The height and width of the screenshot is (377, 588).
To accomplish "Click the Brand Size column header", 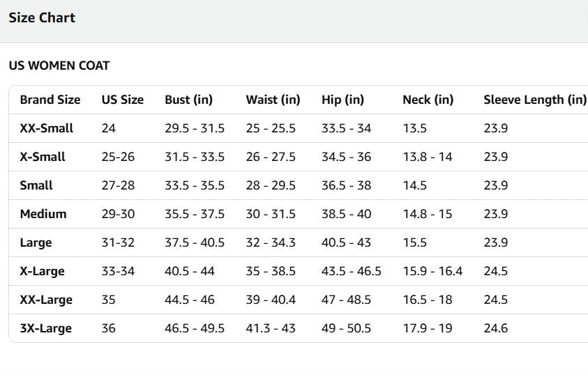I will click(x=50, y=100).
